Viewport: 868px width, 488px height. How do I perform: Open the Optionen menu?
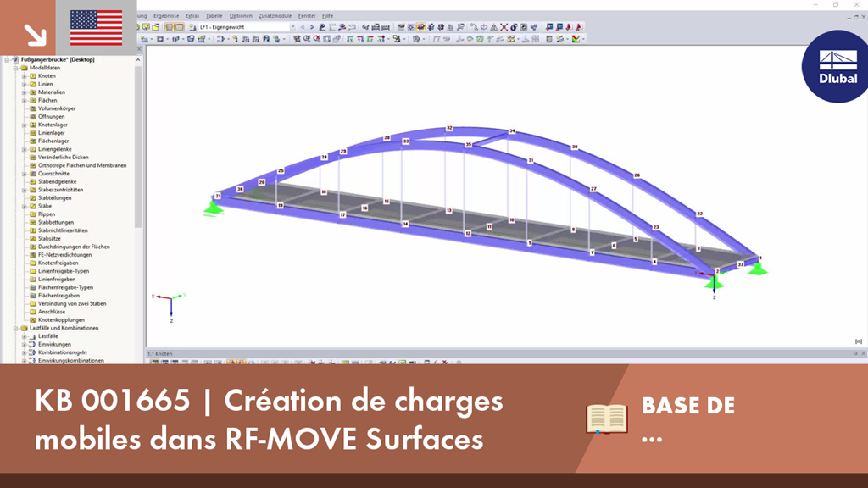point(240,16)
